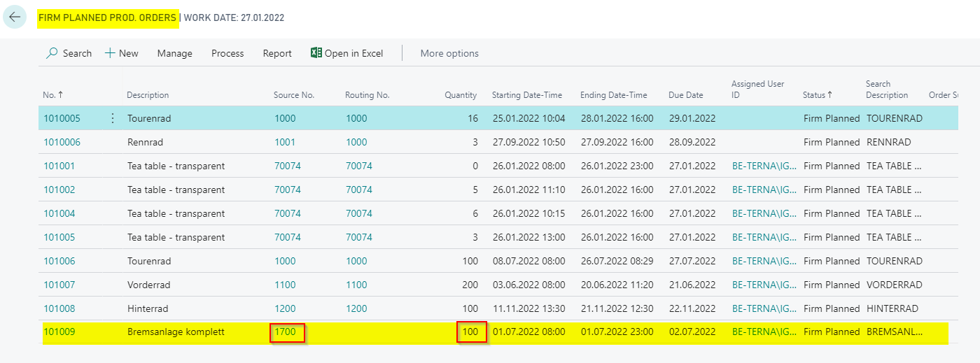Click the Due Date column header

pyautogui.click(x=686, y=95)
